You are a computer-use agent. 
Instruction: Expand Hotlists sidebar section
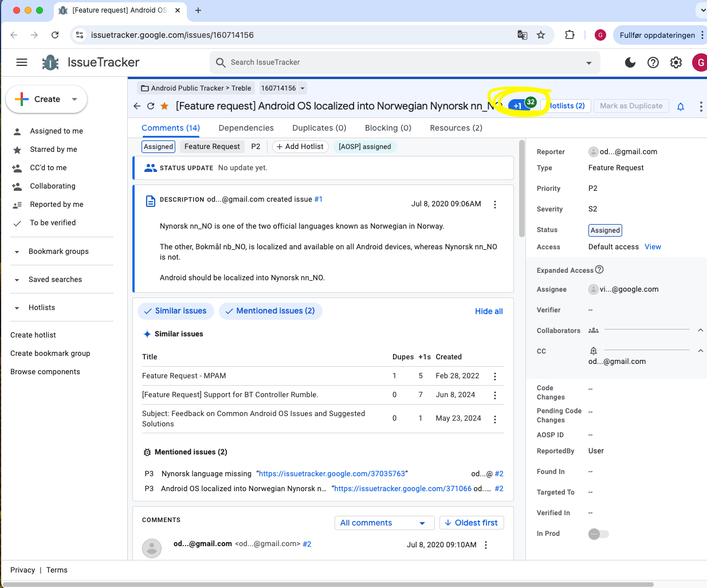[17, 308]
